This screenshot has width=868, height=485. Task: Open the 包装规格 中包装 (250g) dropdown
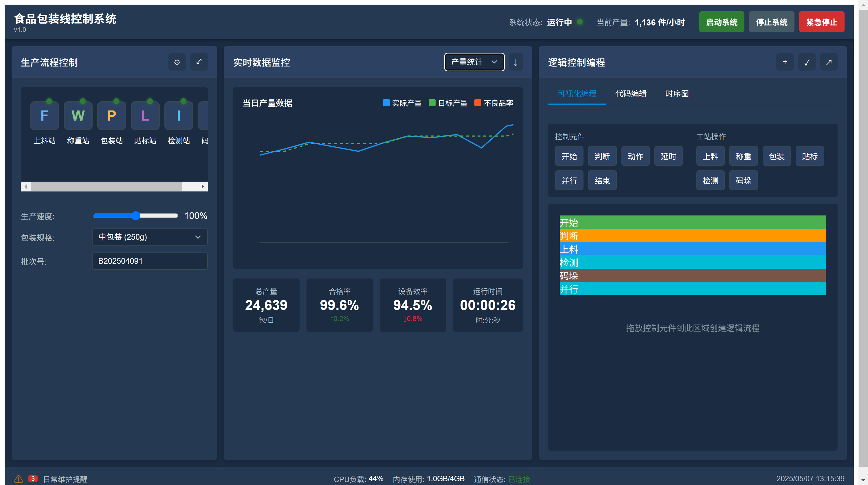tap(150, 237)
